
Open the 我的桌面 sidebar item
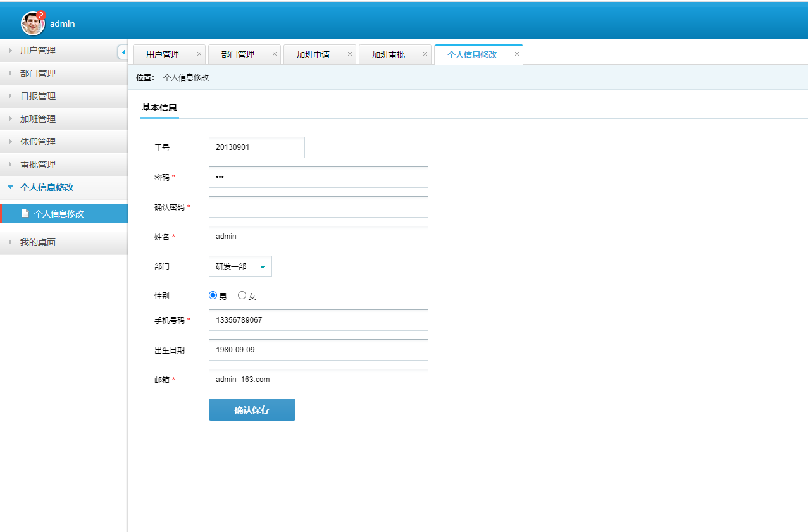[x=38, y=242]
